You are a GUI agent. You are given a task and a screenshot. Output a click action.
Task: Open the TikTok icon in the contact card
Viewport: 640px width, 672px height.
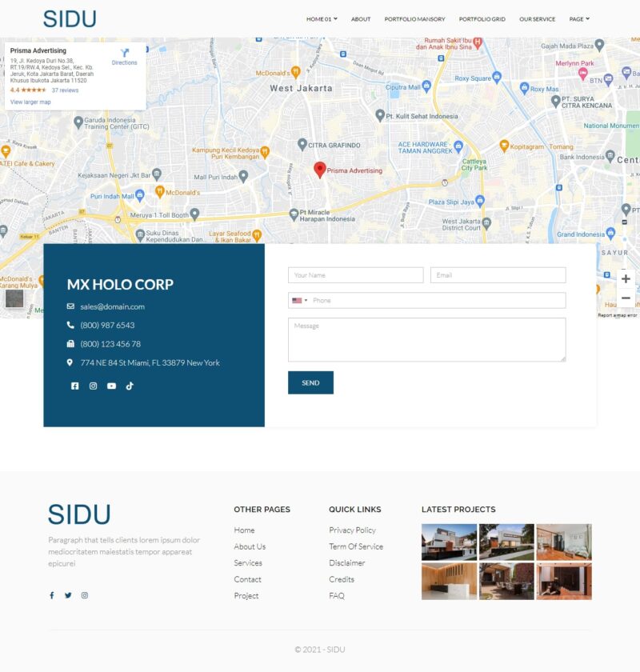coord(130,386)
